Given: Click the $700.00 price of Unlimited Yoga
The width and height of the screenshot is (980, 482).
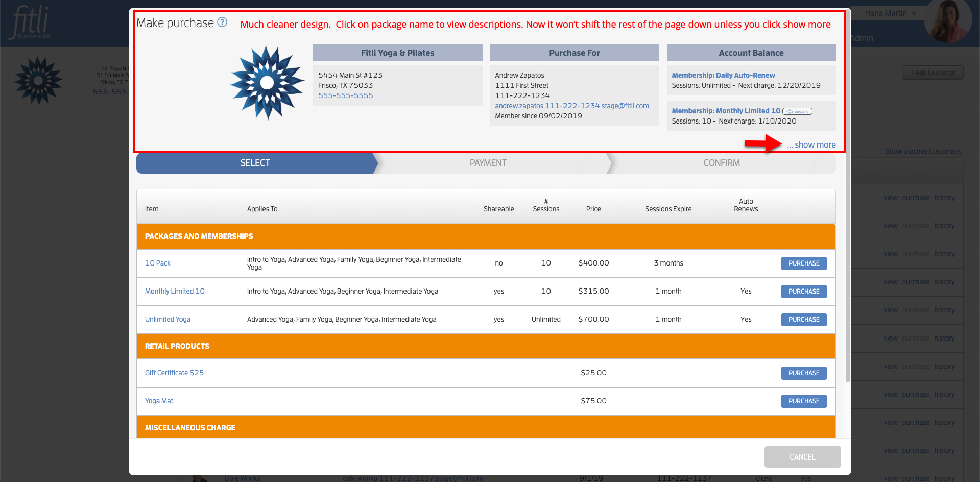Looking at the screenshot, I should [593, 319].
